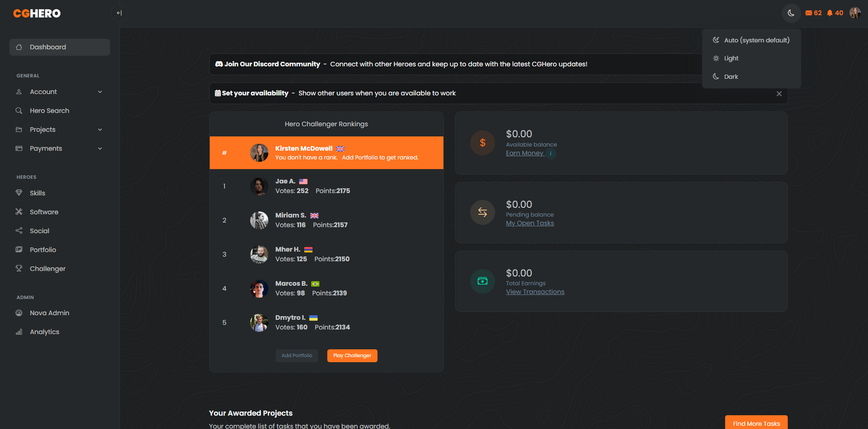Dismiss the Set your availability banner
This screenshot has width=868, height=429.
coord(779,94)
